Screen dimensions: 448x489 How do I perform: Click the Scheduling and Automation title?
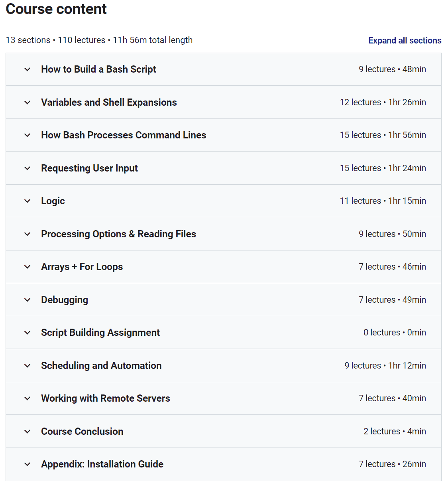[101, 366]
